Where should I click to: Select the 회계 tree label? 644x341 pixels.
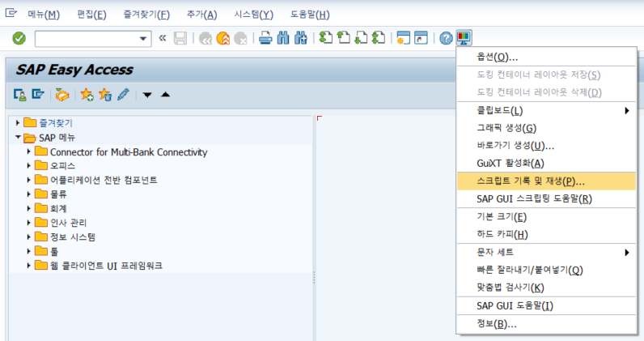click(x=58, y=208)
